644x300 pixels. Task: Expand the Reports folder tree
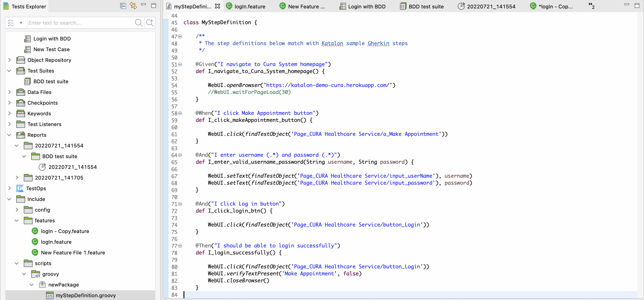[x=9, y=135]
